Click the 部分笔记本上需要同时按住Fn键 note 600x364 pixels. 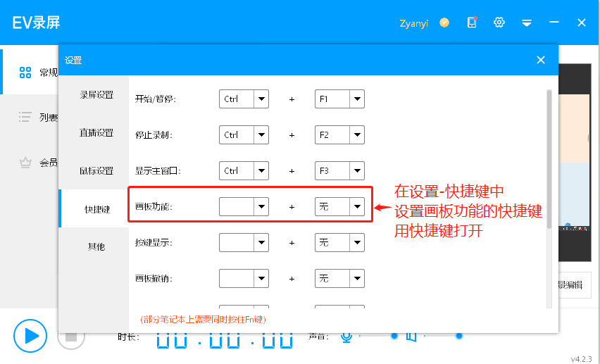pyautogui.click(x=203, y=320)
